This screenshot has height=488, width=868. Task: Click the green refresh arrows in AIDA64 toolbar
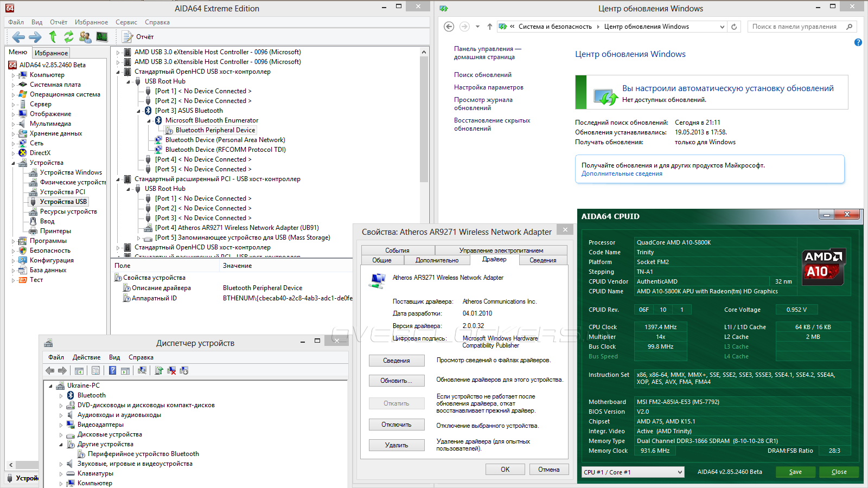click(x=68, y=37)
